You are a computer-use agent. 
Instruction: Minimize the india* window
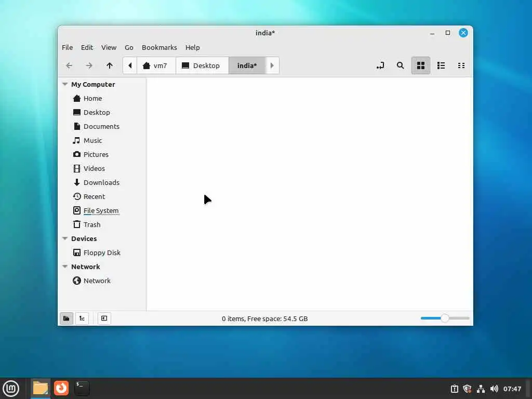click(x=432, y=33)
